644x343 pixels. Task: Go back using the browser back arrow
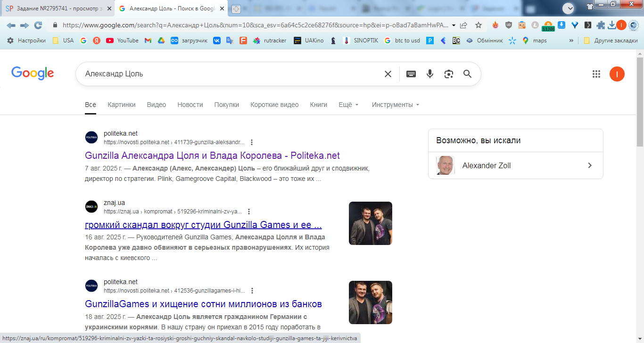11,25
